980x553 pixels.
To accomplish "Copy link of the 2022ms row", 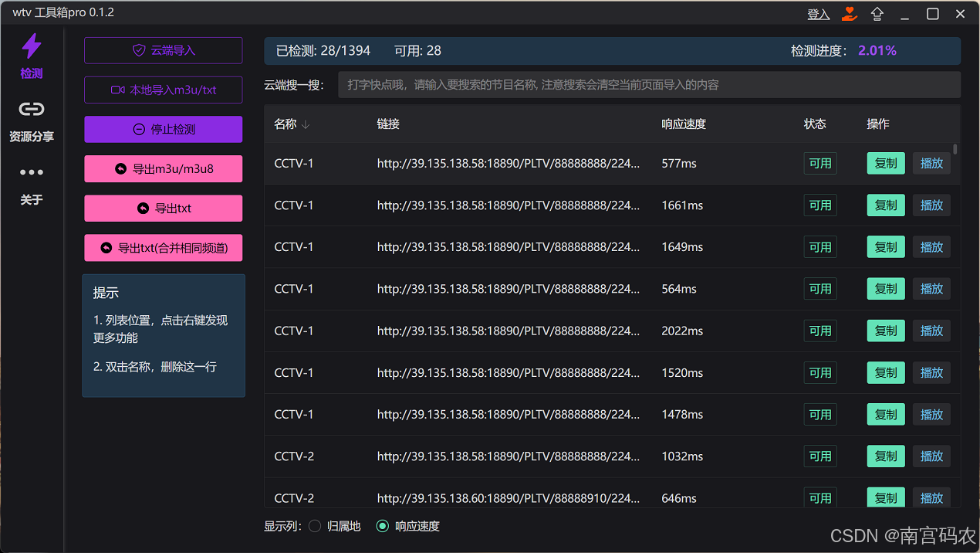I will (x=886, y=330).
